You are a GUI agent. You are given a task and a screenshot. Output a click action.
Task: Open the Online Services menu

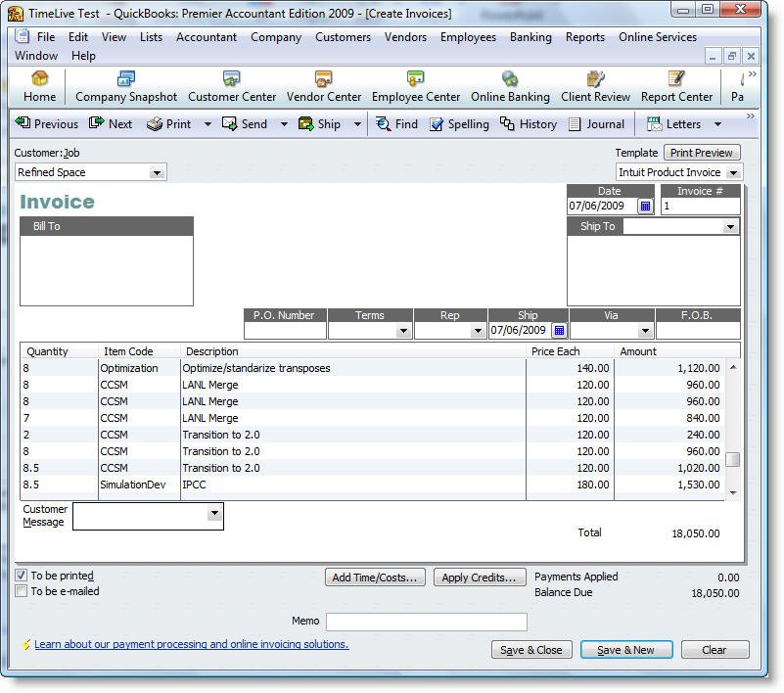coord(658,37)
